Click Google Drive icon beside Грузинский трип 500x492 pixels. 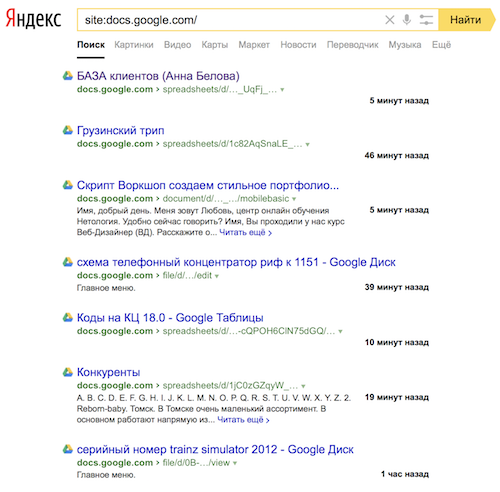coord(68,130)
